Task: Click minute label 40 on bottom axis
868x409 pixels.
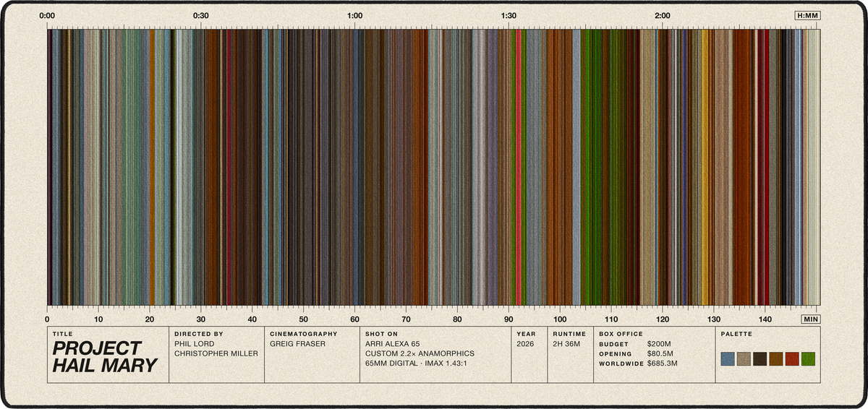Action: point(252,319)
